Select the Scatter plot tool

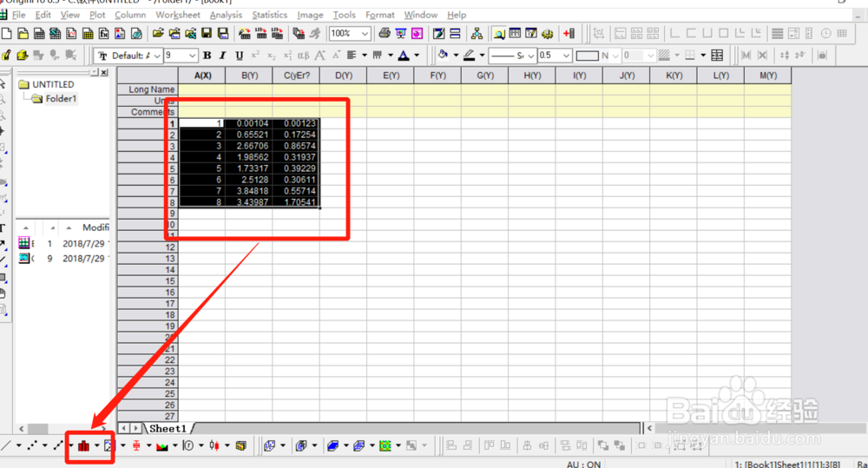point(31,445)
